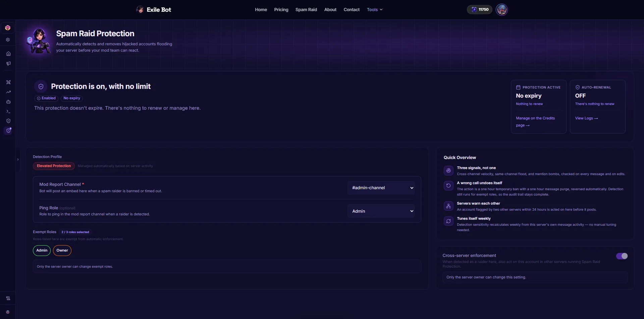
Task: Select the shield check icon in sidebar
Action: 8,121
